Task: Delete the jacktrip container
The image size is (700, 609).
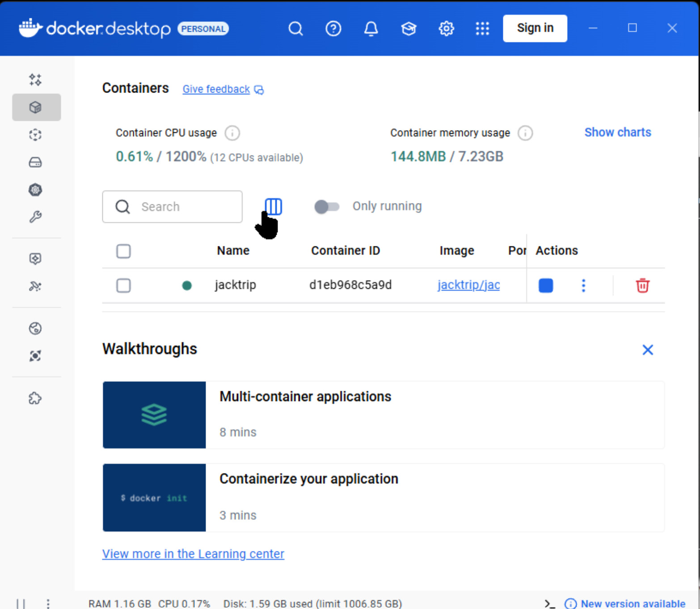Action: 642,285
